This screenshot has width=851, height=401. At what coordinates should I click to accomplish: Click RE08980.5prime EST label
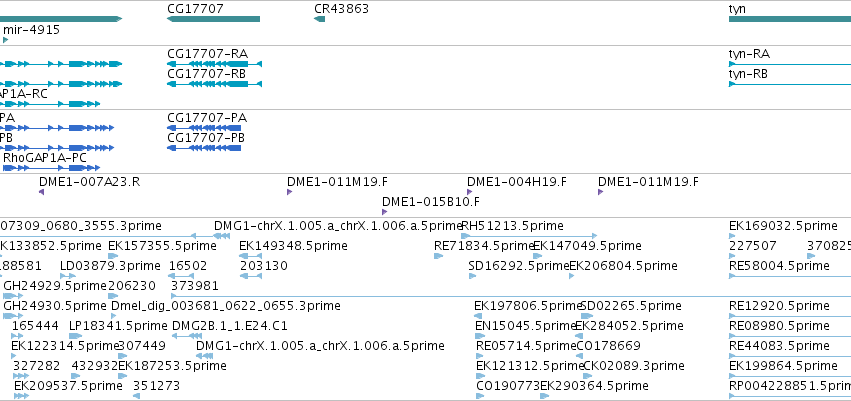tap(779, 326)
